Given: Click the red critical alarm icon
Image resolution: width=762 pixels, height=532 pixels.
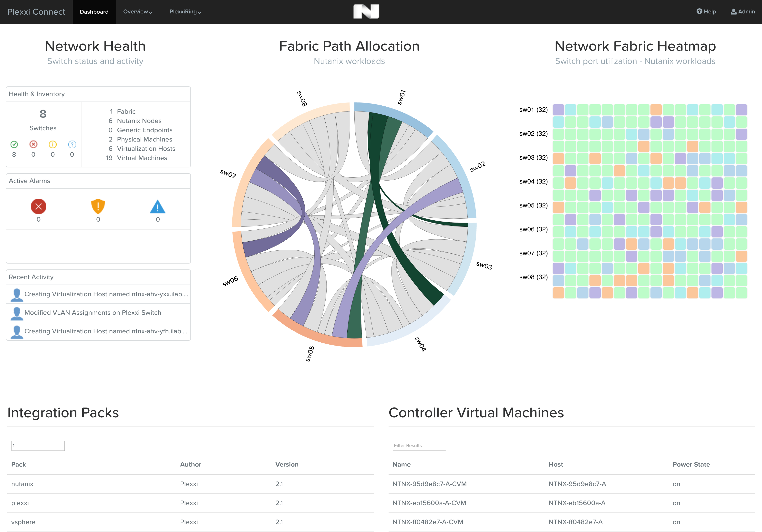Looking at the screenshot, I should click(39, 206).
